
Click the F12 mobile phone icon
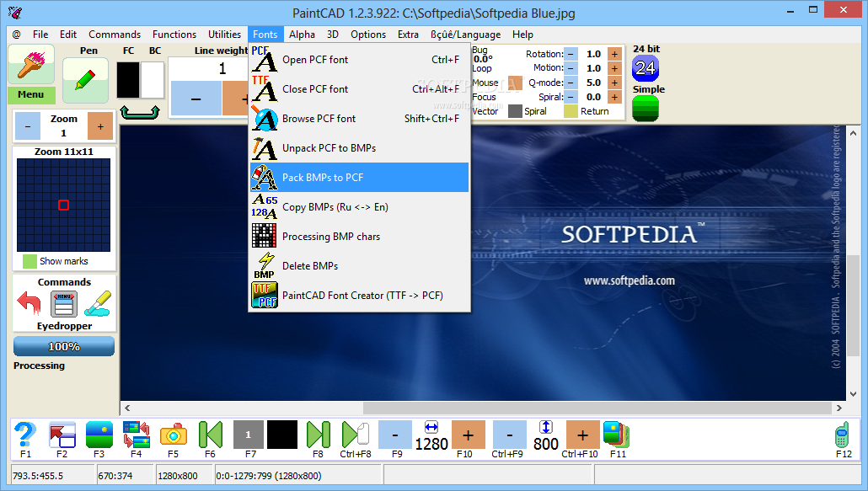pos(842,435)
